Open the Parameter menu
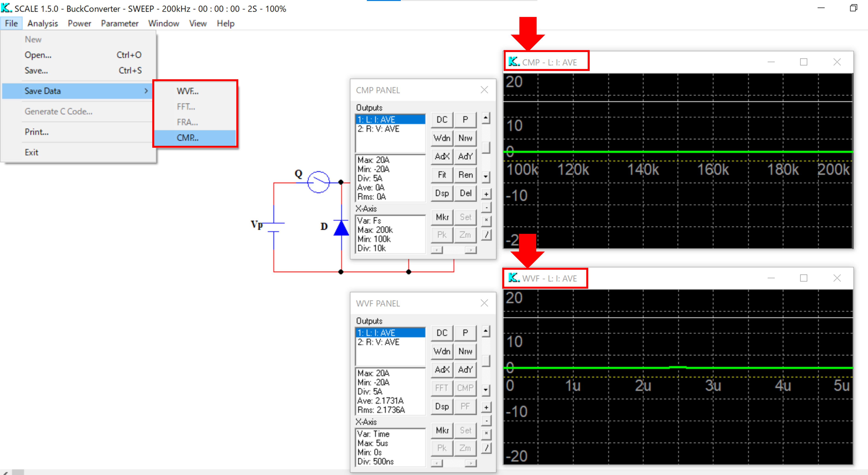Screen dimensions: 868x475 [x=120, y=23]
